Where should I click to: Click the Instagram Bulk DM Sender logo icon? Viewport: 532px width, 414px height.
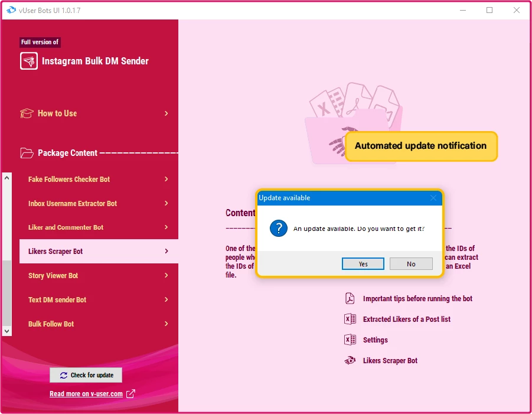tap(29, 61)
